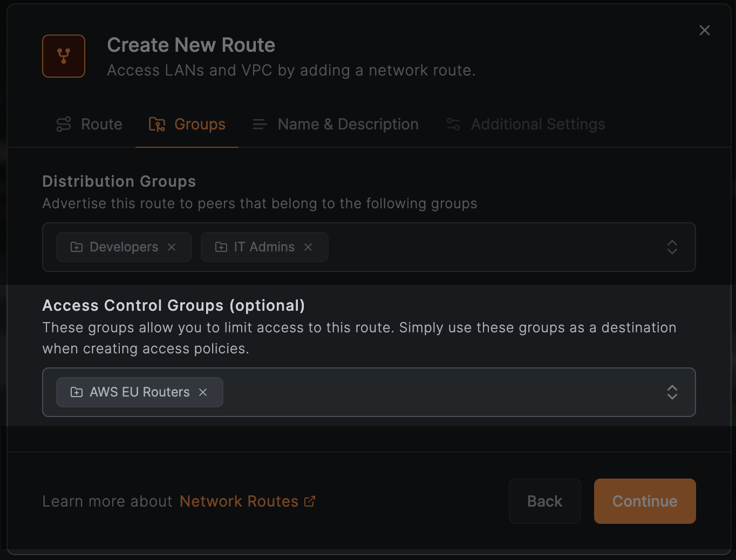Remove the IT Admins group
This screenshot has height=560, width=736.
[x=308, y=247]
